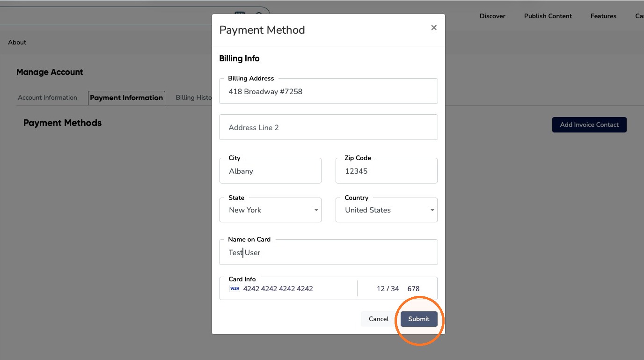The width and height of the screenshot is (644, 360).
Task: Expand the Country dropdown showing United States
Action: pyautogui.click(x=387, y=210)
